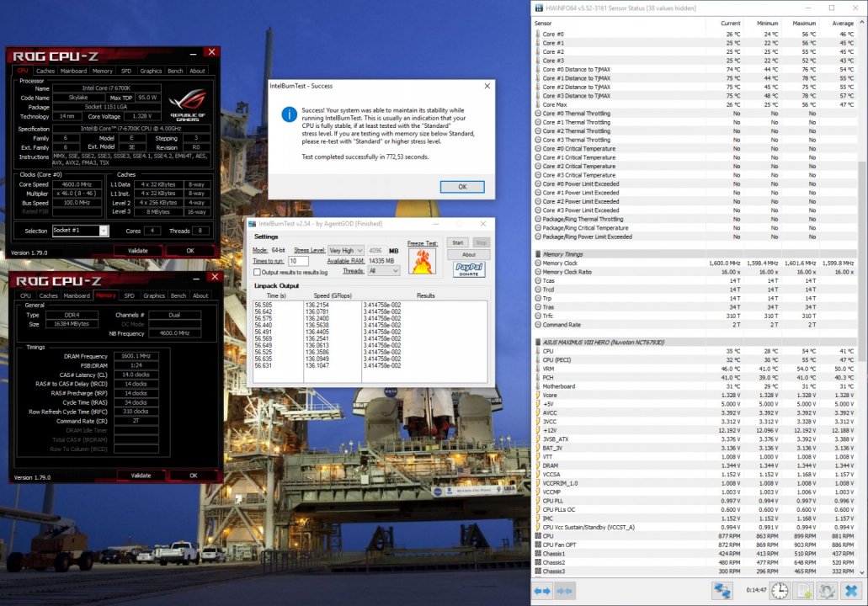This screenshot has height=606, width=868.
Task: Close the IntelBurnTest Success dialog with X
Action: pos(487,86)
